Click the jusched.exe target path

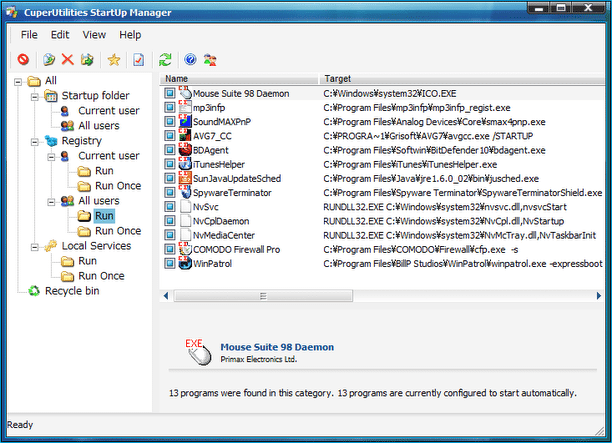(x=431, y=179)
